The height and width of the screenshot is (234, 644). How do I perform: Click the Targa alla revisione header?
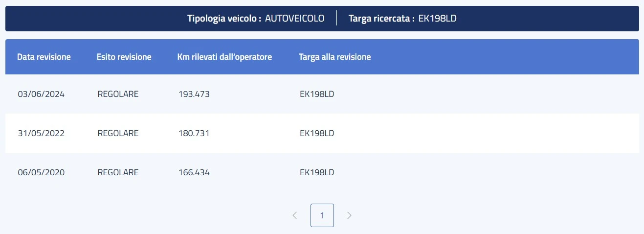click(335, 57)
